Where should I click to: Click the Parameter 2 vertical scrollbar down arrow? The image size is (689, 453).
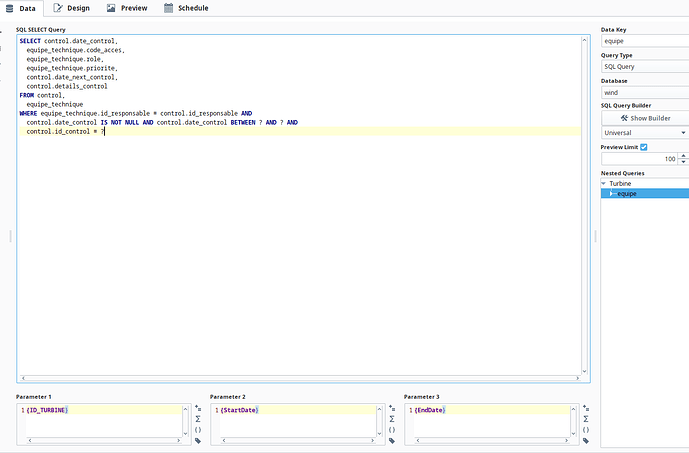379,434
